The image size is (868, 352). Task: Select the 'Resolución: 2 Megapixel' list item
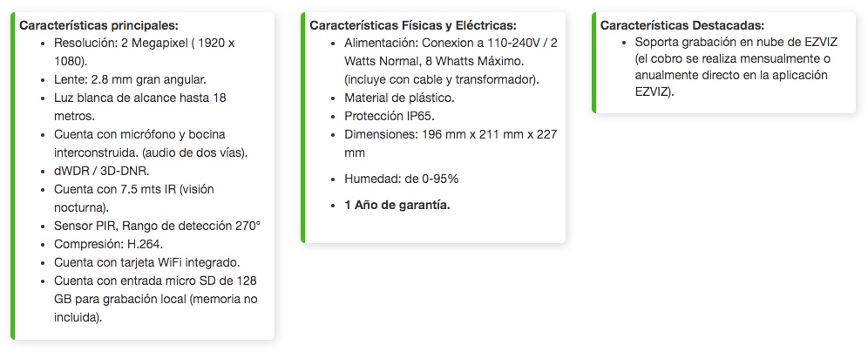tap(145, 52)
